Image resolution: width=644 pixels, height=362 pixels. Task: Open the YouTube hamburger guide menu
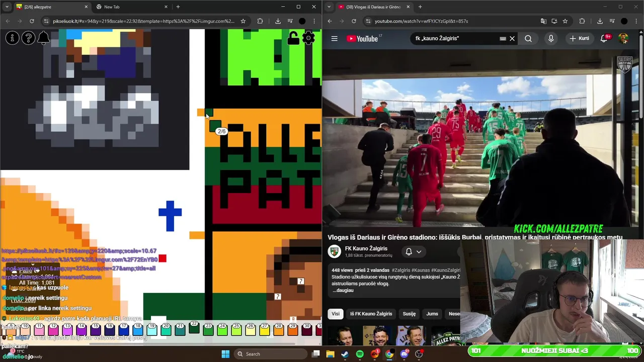334,39
